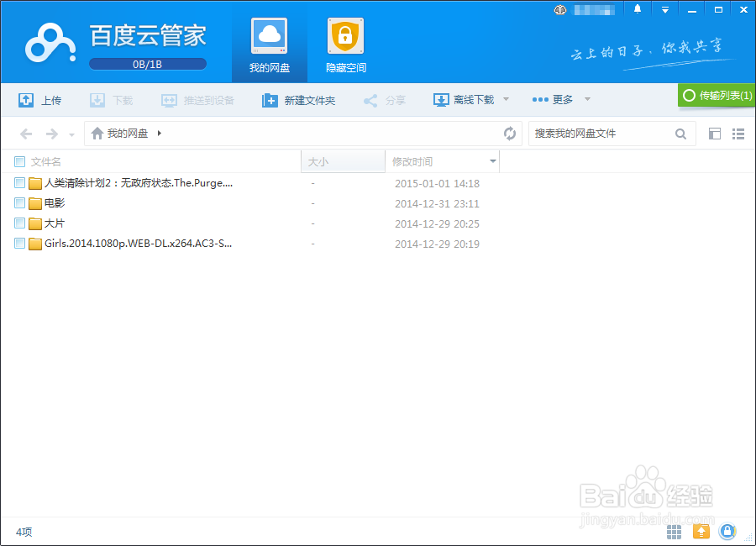
Task: Expand the 更多 dropdown menu
Action: tap(560, 99)
